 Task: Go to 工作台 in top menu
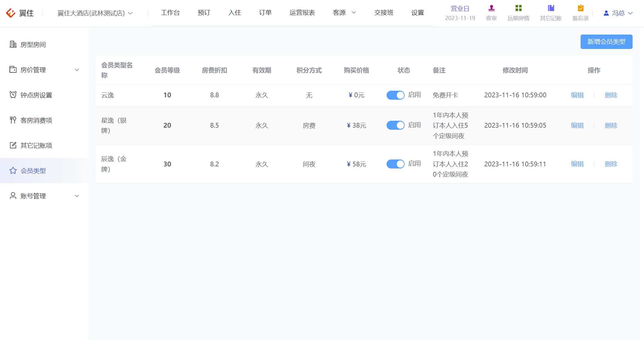pos(170,13)
